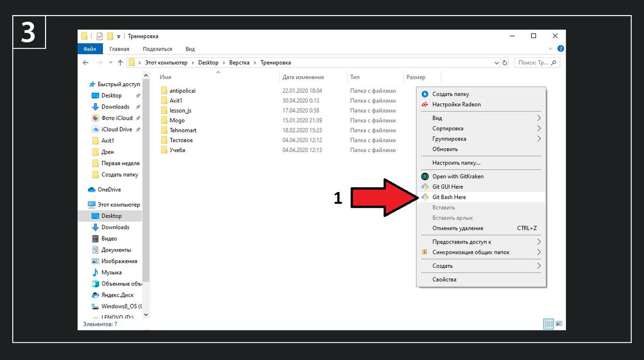Switch to large icons view button
The height and width of the screenshot is (360, 644).
click(559, 324)
